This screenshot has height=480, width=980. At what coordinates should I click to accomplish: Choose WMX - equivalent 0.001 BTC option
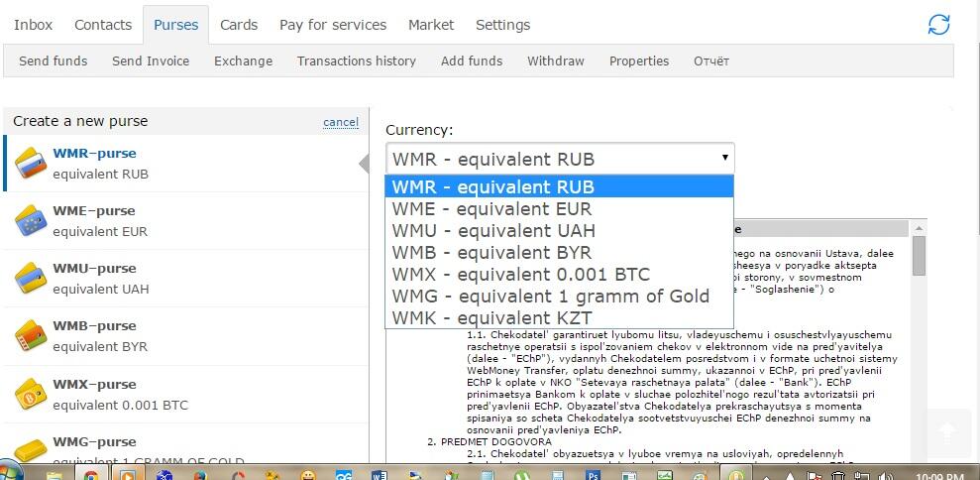(560, 274)
